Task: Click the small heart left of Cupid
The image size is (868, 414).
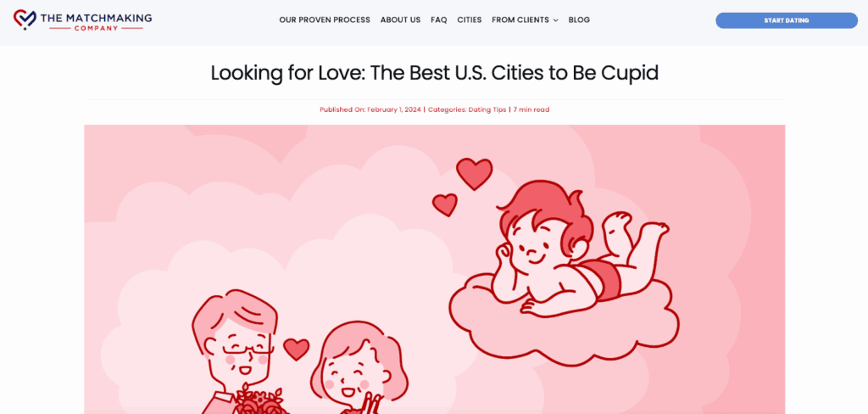Action: click(445, 204)
